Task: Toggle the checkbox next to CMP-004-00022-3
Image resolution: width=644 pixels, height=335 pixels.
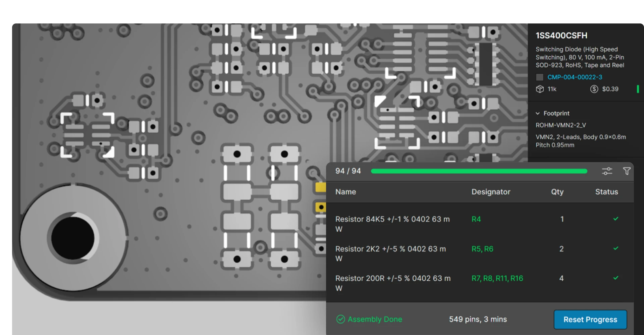Action: (x=540, y=77)
